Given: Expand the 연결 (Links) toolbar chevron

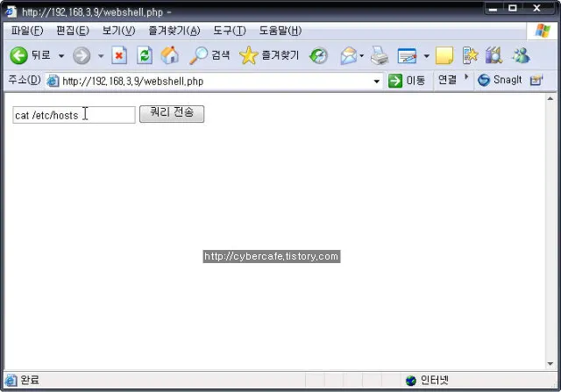Looking at the screenshot, I should click(466, 78).
